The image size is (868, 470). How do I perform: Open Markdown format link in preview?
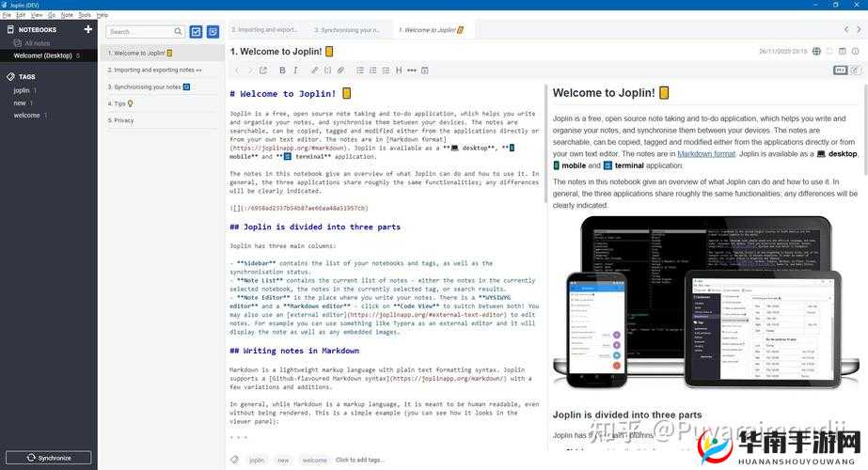tap(706, 154)
